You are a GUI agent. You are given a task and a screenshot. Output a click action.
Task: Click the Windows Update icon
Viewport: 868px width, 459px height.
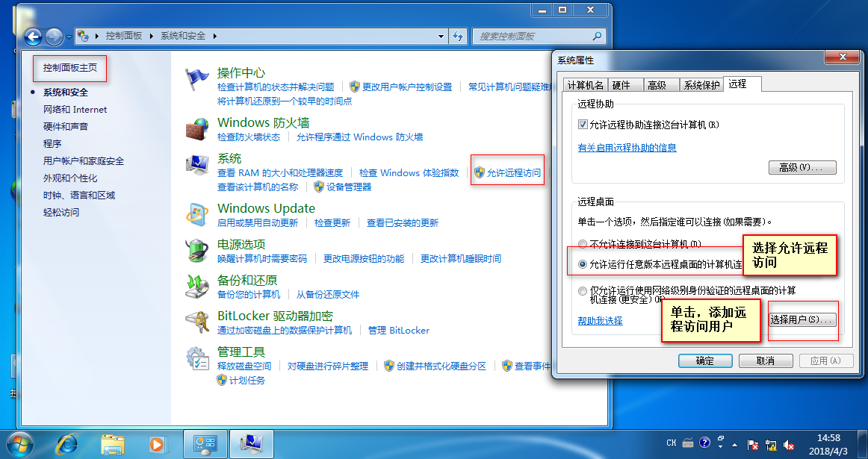(196, 214)
